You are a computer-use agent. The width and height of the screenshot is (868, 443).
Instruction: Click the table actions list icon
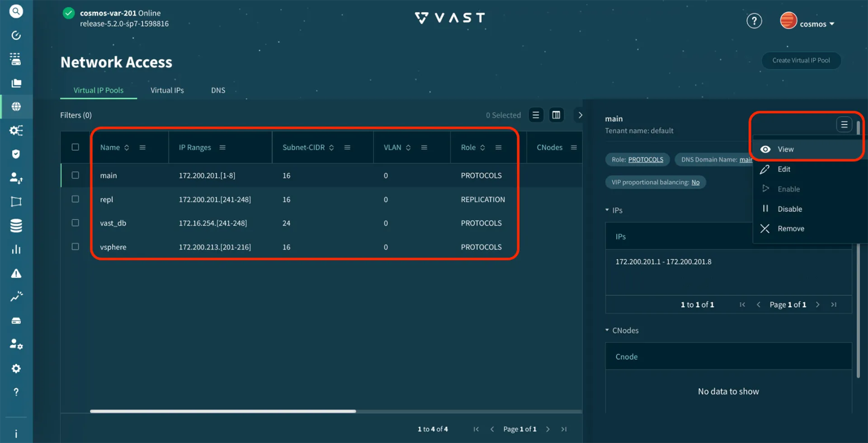click(x=536, y=115)
